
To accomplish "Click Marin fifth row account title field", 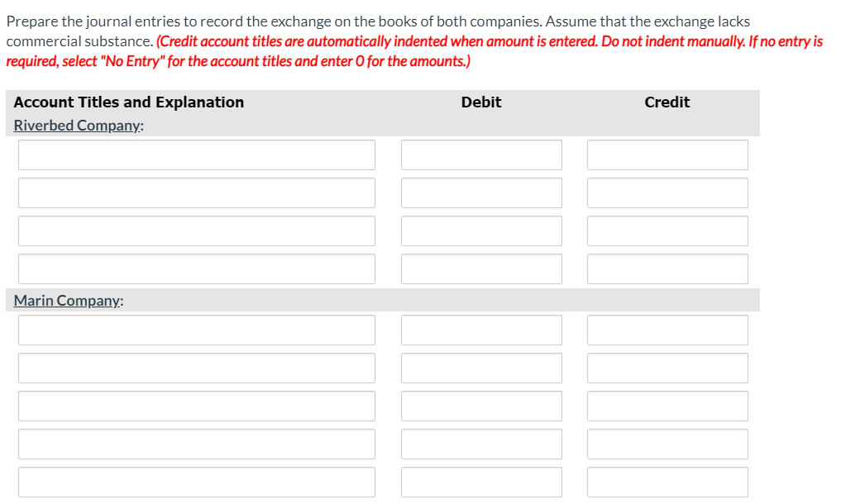I will coord(196,483).
